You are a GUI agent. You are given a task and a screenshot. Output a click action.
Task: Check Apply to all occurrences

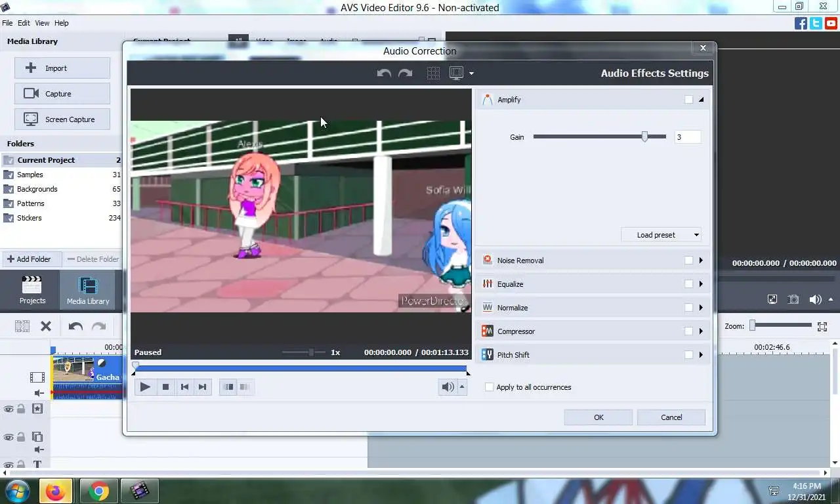tap(489, 387)
